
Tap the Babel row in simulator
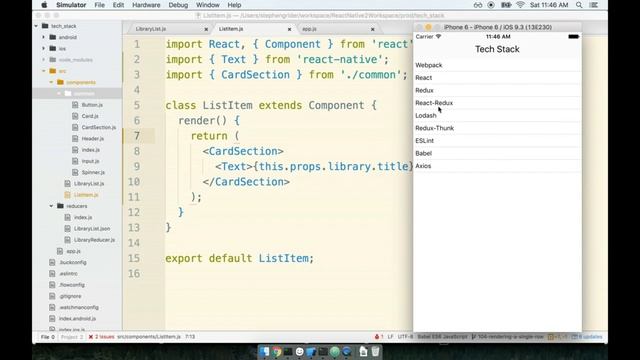click(x=497, y=153)
